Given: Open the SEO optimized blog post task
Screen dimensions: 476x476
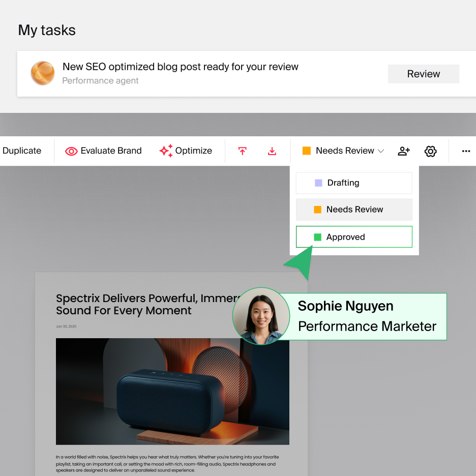Looking at the screenshot, I should [180, 67].
